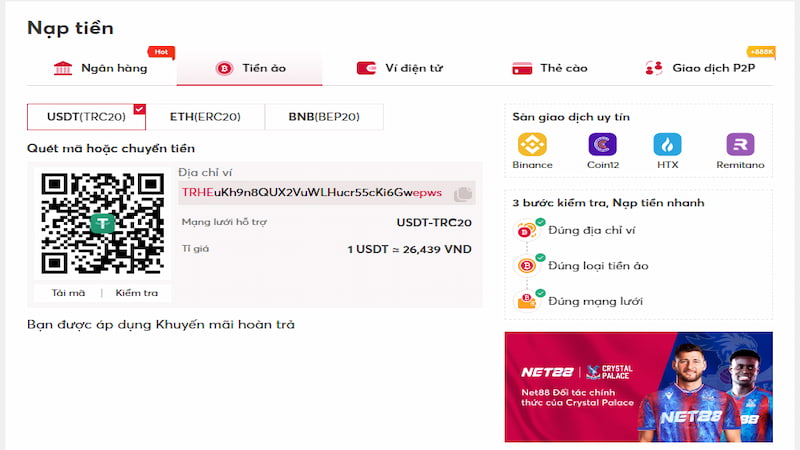Go to the Giao dịch P2P tab
Viewport: 800px width, 450px height.
[x=699, y=68]
